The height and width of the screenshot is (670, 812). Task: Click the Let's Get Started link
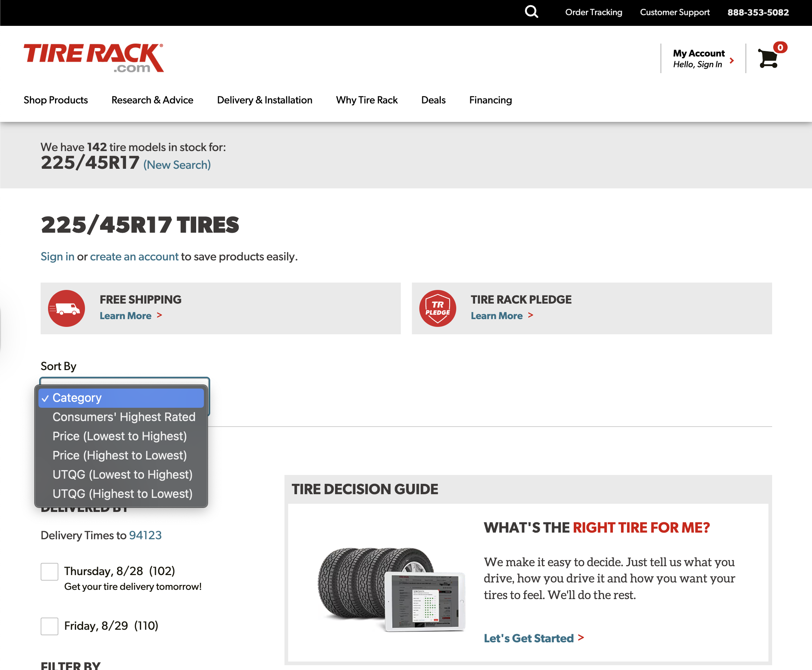528,638
